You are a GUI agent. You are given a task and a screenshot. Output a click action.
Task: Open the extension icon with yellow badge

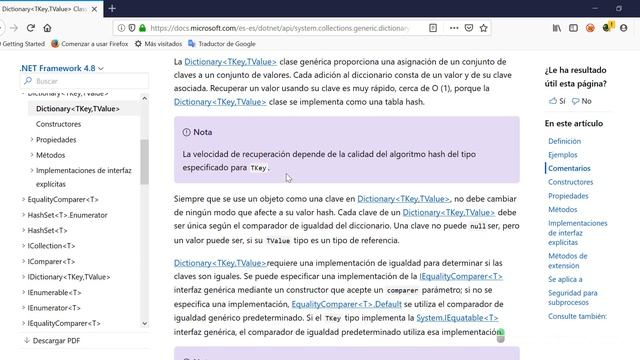[x=608, y=27]
